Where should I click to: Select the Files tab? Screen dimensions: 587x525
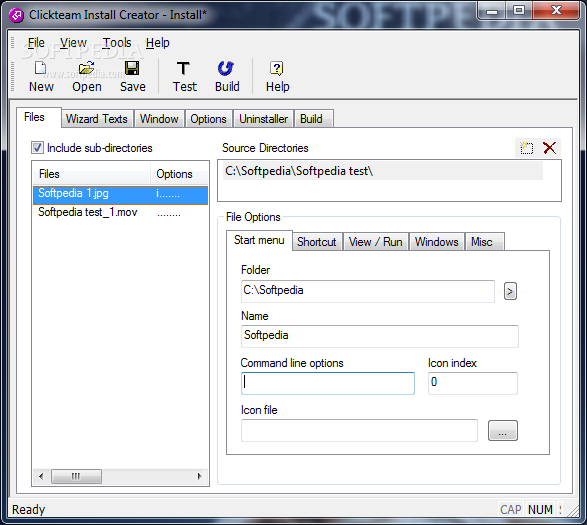pos(39,117)
